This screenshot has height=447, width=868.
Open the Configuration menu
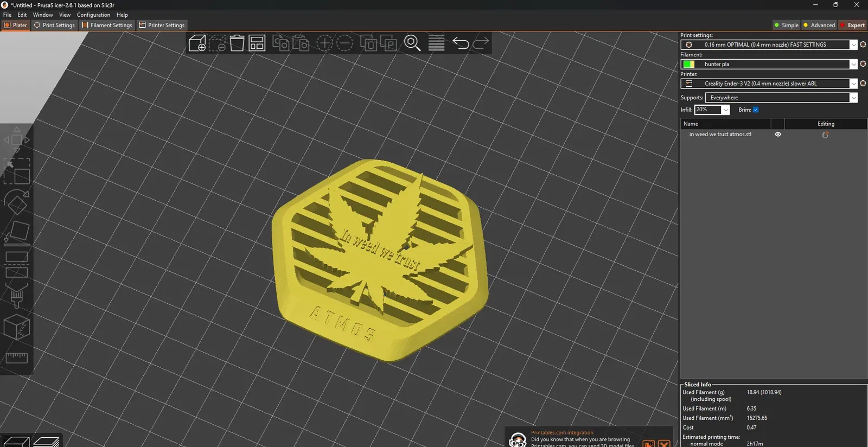point(93,15)
